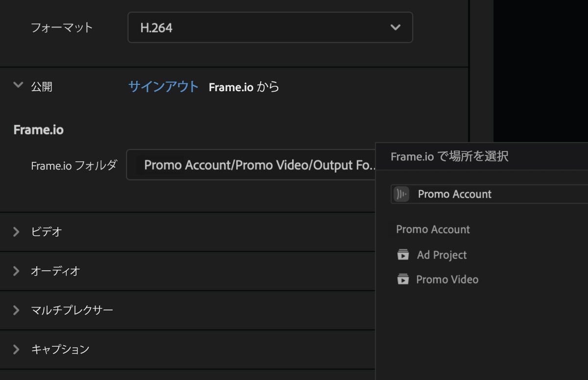Click the Frame.io bold heading
The image size is (588, 380).
38,130
